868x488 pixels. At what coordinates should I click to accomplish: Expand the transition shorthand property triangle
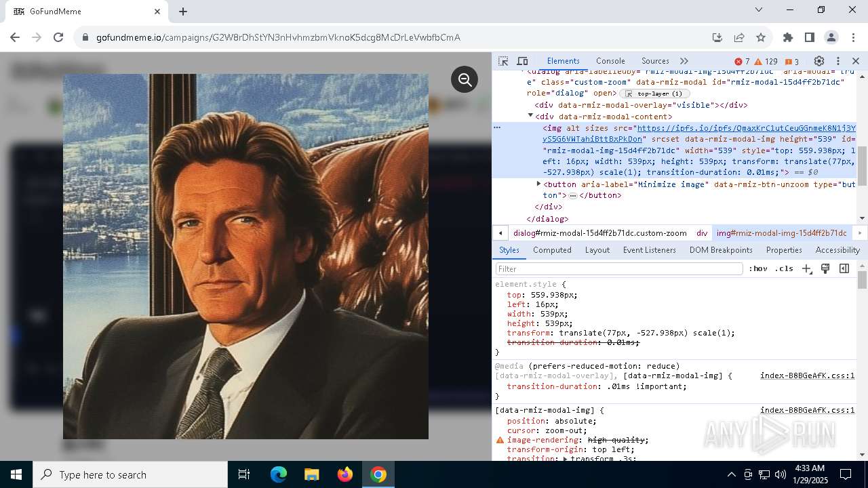click(566, 459)
